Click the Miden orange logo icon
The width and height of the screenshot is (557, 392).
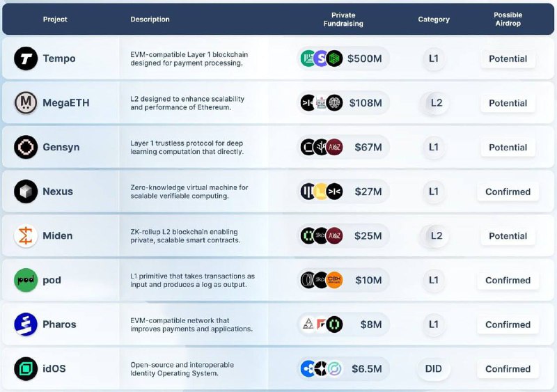26,236
